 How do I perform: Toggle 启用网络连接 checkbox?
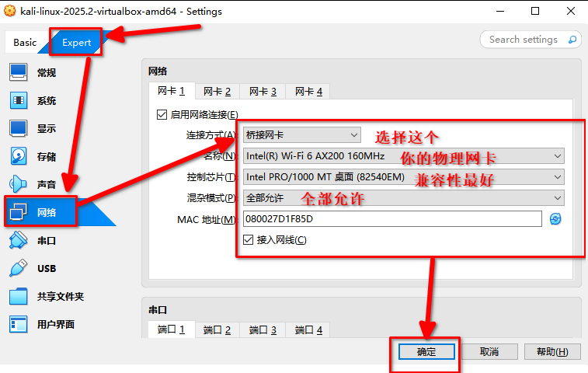[162, 114]
